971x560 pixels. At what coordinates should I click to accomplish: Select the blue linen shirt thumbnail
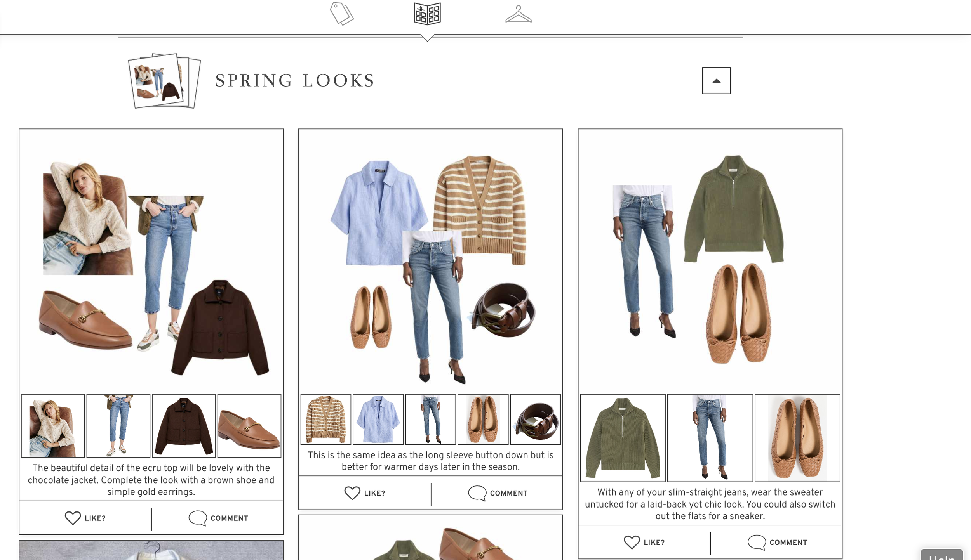(378, 420)
